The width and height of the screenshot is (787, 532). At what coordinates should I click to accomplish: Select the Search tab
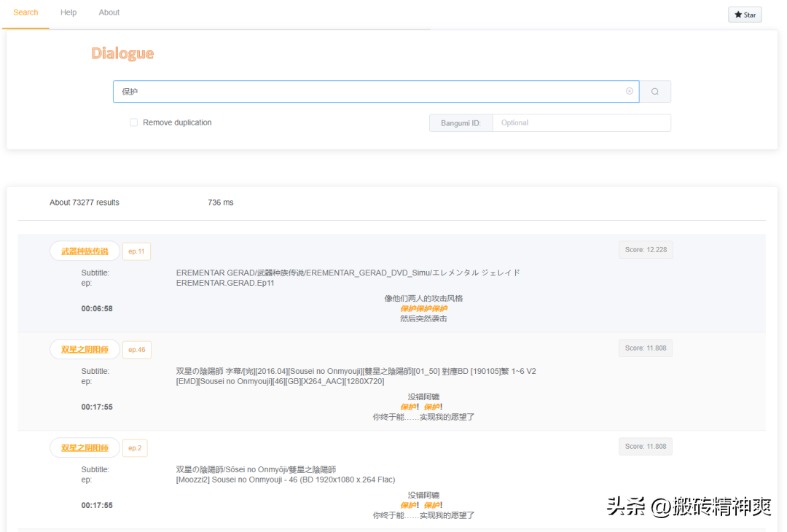click(x=26, y=12)
